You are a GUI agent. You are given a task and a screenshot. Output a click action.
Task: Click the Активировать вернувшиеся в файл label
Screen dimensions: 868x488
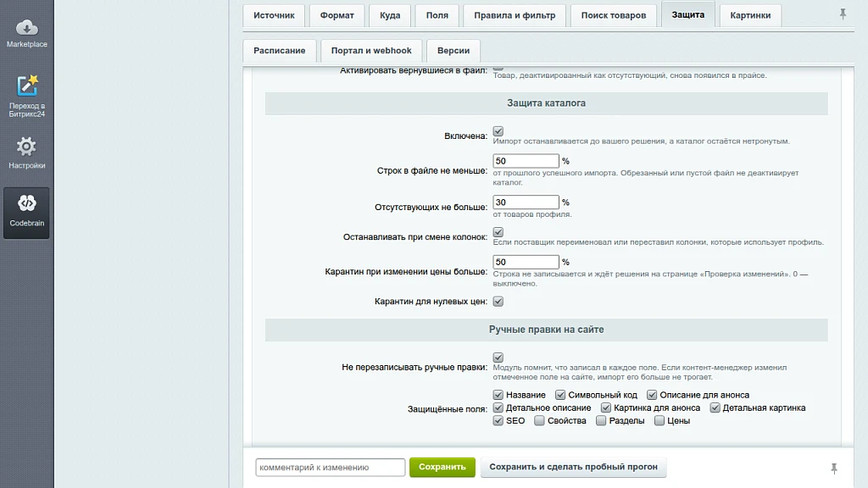pos(414,70)
